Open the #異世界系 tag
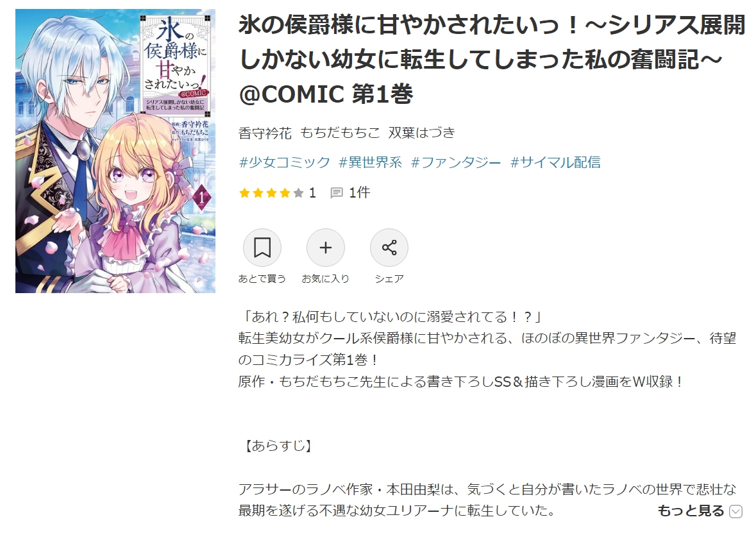The width and height of the screenshot is (756, 533). (370, 162)
